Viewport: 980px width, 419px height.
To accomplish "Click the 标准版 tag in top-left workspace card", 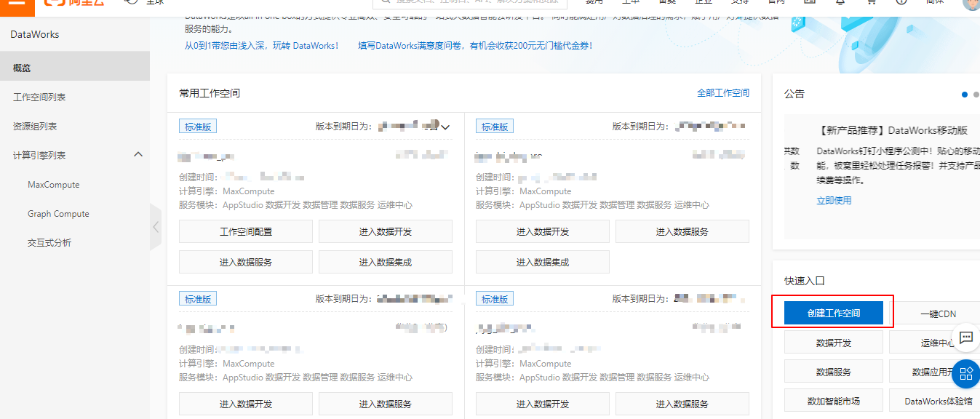I will pos(198,127).
